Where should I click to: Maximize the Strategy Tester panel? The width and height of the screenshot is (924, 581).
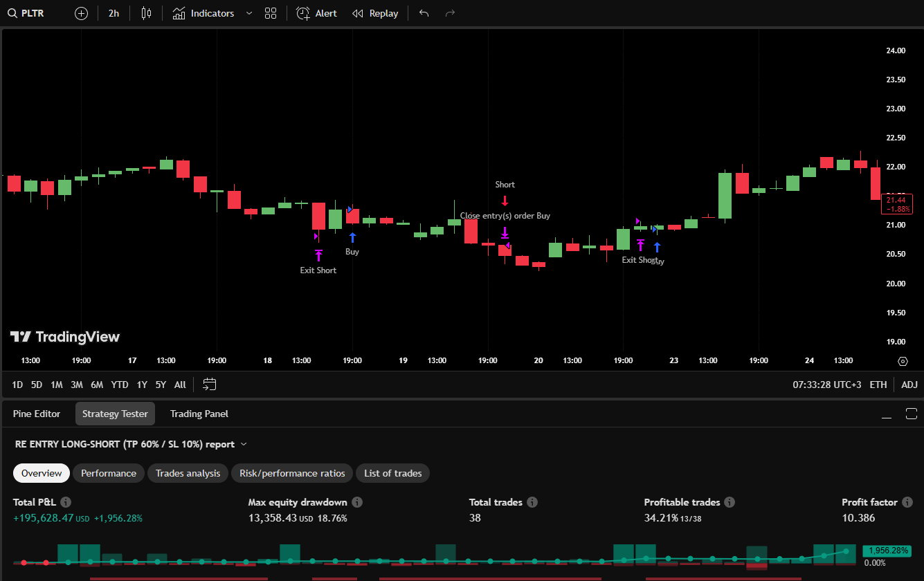coord(911,414)
